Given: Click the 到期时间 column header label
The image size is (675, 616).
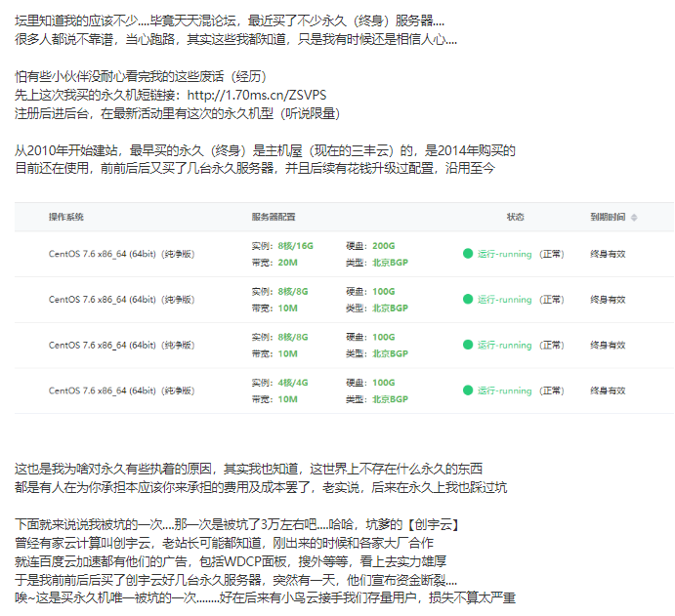Looking at the screenshot, I should click(608, 217).
